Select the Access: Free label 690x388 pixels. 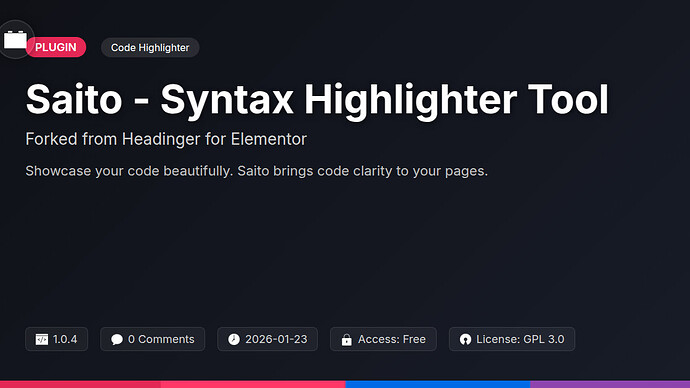tap(392, 339)
